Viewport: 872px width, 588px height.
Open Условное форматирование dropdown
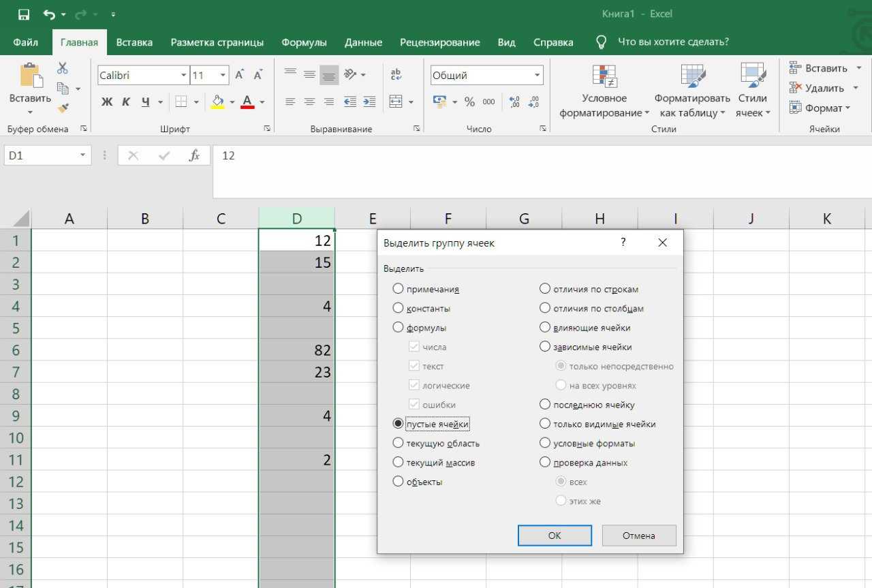(x=604, y=91)
